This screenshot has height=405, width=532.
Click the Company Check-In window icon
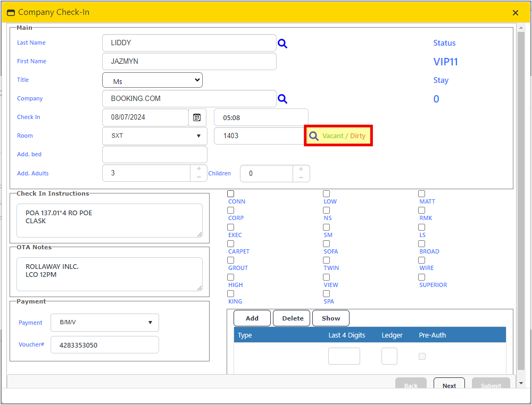click(x=11, y=13)
